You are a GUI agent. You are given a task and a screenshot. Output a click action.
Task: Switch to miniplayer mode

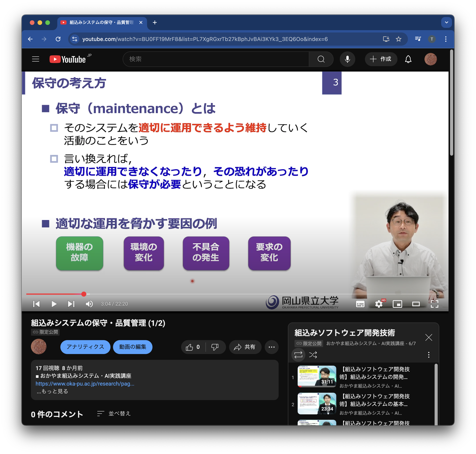(397, 304)
